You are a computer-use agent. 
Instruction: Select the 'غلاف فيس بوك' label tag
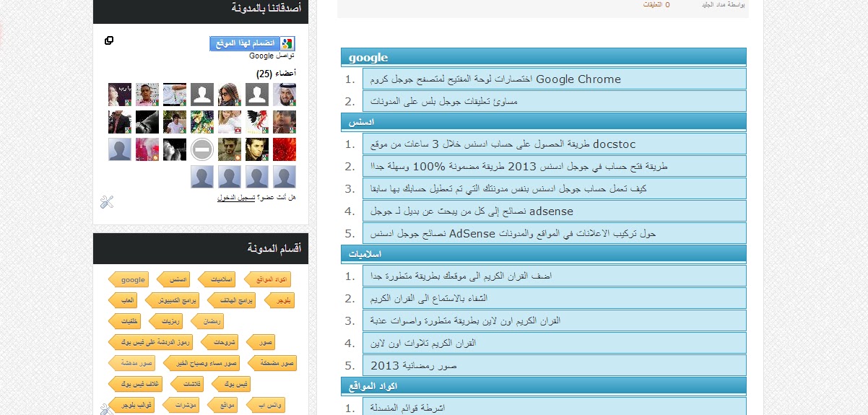(x=135, y=384)
